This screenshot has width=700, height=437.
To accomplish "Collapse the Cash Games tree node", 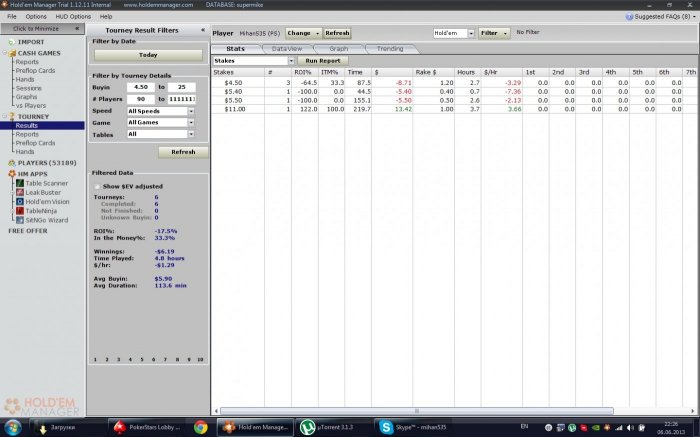I will pos(5,53).
